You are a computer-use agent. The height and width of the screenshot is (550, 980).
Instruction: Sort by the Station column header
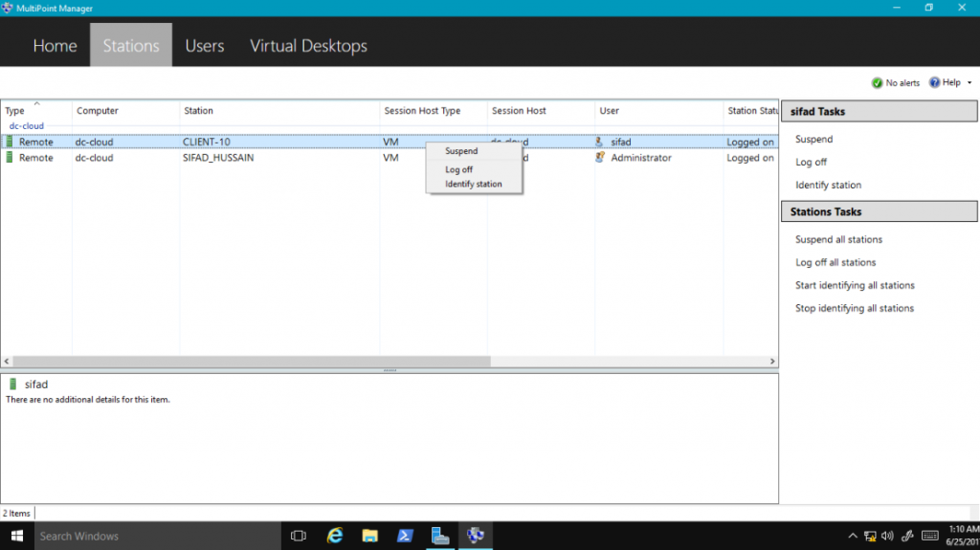pyautogui.click(x=279, y=111)
